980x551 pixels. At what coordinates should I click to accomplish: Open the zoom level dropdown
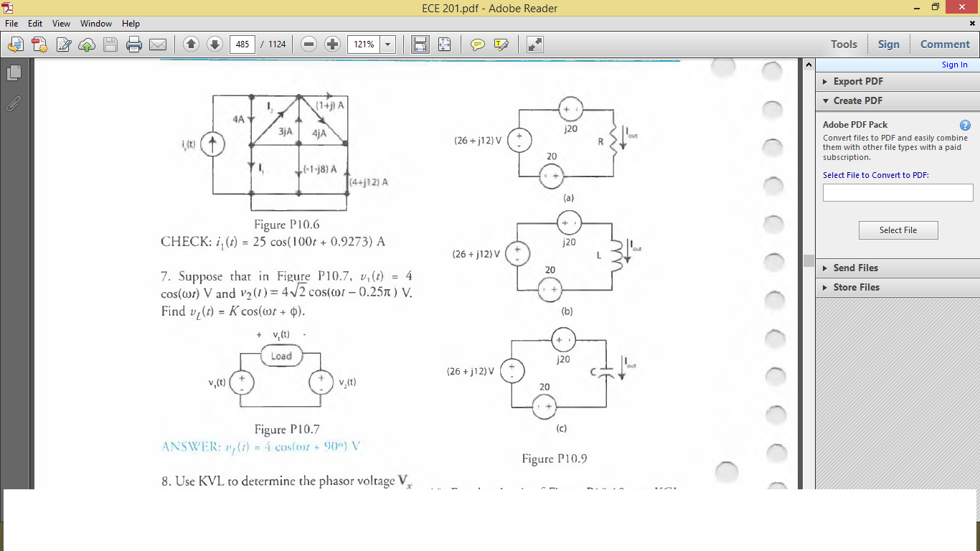coord(387,44)
